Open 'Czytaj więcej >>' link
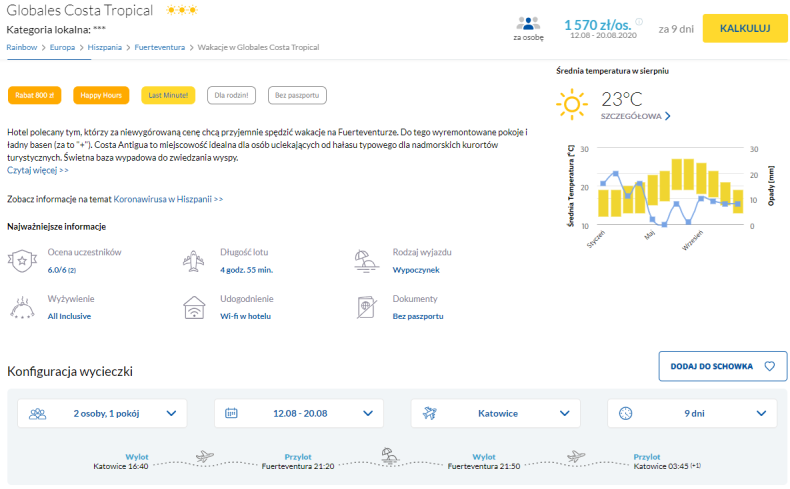The width and height of the screenshot is (790, 489). click(x=38, y=170)
